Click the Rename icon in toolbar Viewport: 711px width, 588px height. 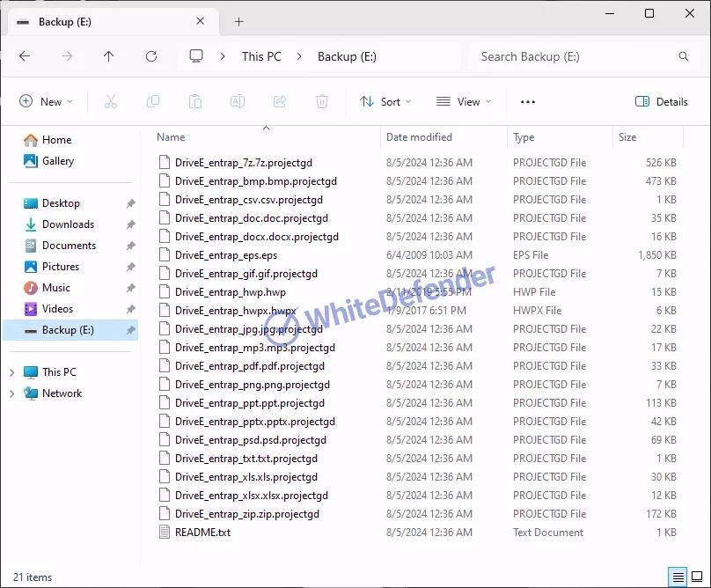click(x=238, y=102)
